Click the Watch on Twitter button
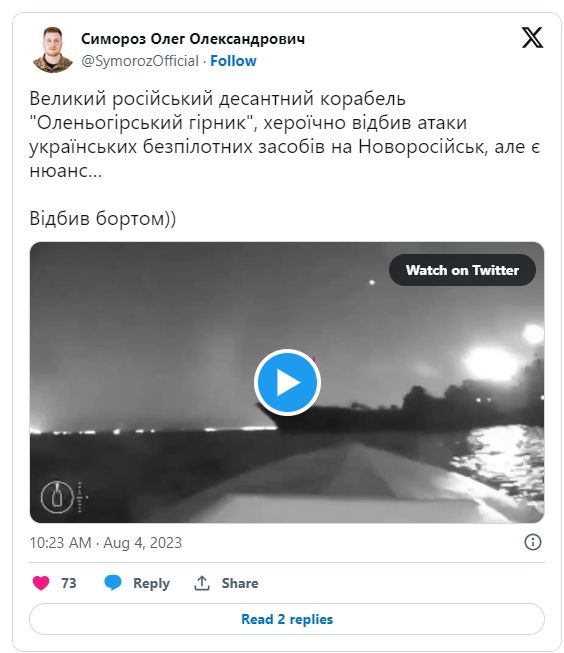Screen dimensions: 564x653 coord(462,270)
